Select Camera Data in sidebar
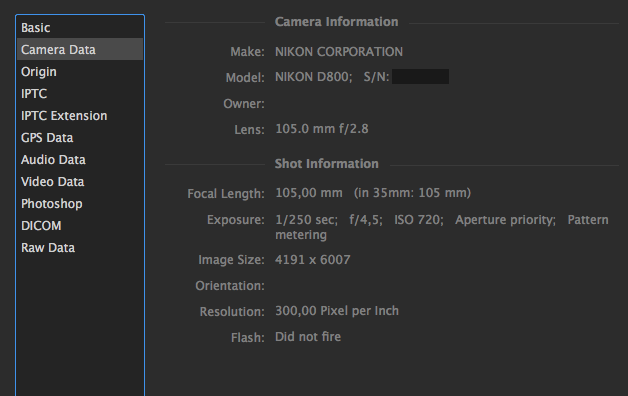The image size is (628, 396). 80,50
